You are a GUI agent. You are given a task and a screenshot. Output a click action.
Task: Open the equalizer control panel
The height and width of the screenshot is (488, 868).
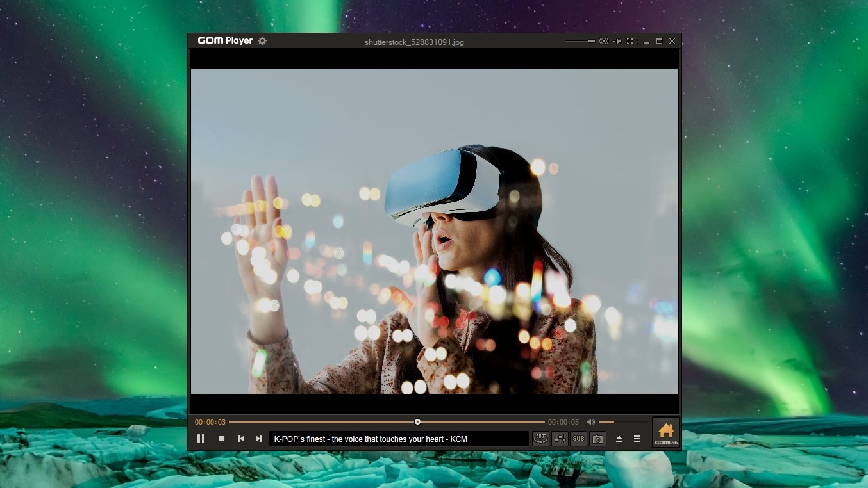click(559, 439)
